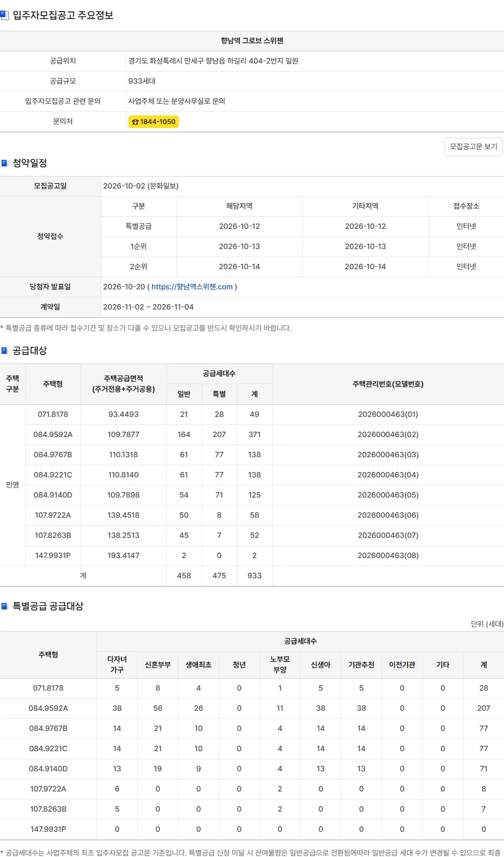Click housing type 147.9931P in 공급대상 table

(53, 556)
